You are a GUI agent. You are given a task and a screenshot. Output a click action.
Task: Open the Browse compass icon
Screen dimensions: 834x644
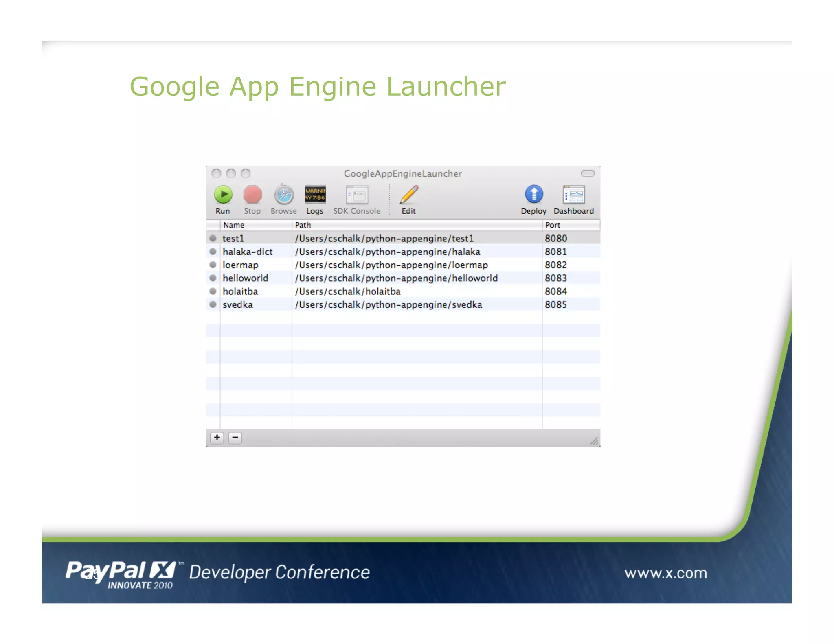pyautogui.click(x=284, y=195)
